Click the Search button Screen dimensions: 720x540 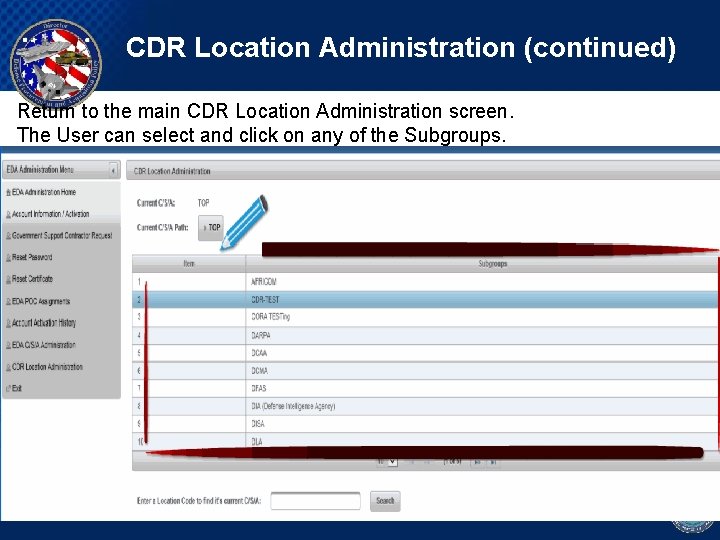pyautogui.click(x=385, y=501)
